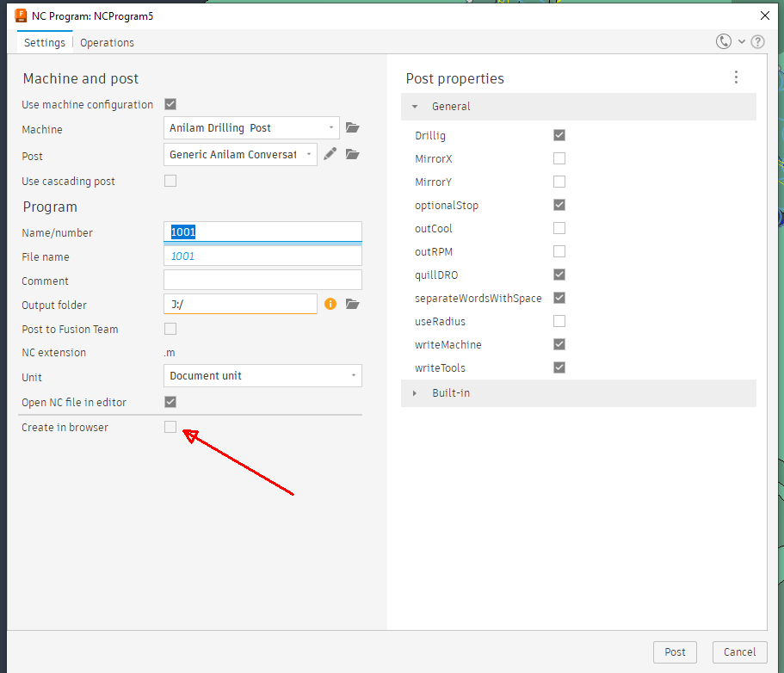The width and height of the screenshot is (784, 673).
Task: Open the Post properties overflow menu
Action: click(736, 77)
